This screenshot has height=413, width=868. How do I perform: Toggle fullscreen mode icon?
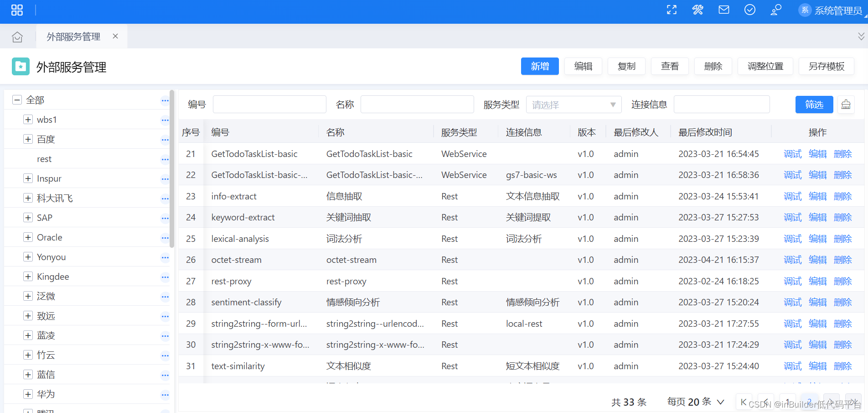[x=672, y=10]
